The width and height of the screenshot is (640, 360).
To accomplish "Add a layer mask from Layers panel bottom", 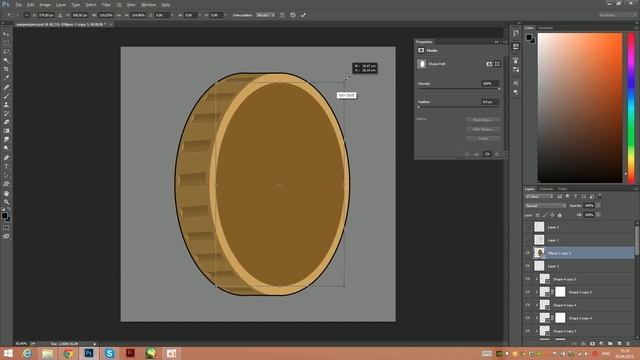I will pyautogui.click(x=592, y=344).
